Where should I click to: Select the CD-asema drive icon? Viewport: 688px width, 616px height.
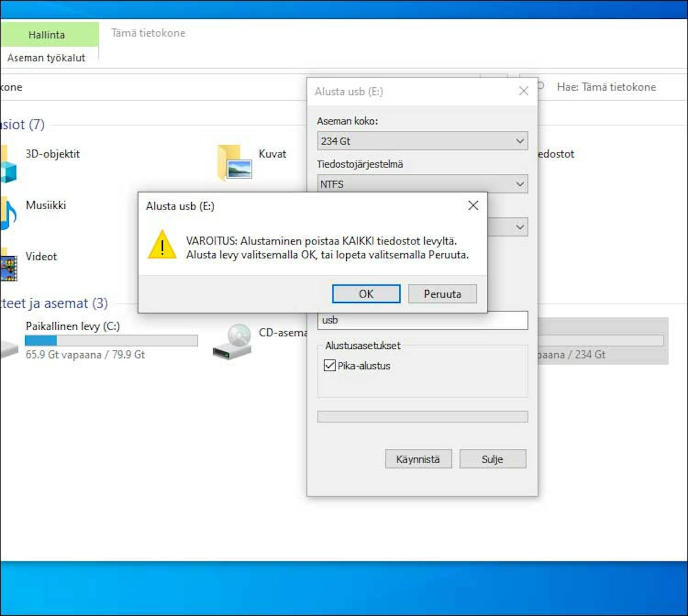pos(232,341)
